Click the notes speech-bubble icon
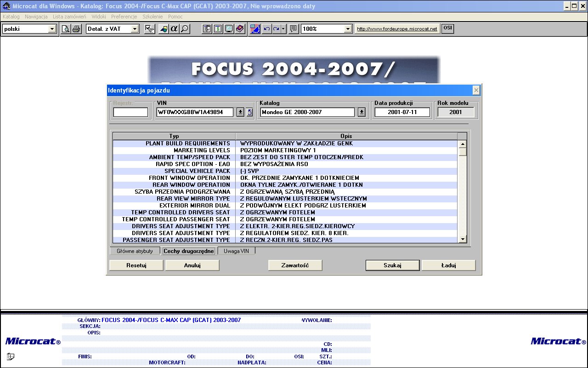 click(x=294, y=29)
